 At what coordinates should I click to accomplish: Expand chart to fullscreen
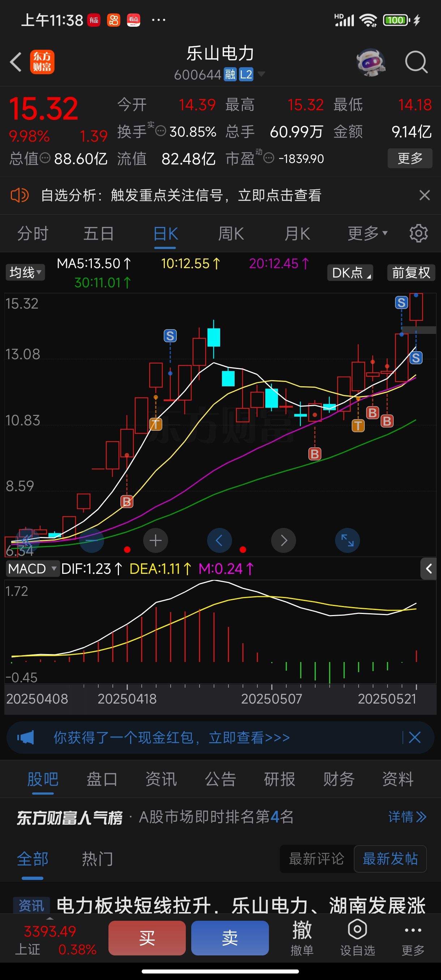click(347, 540)
